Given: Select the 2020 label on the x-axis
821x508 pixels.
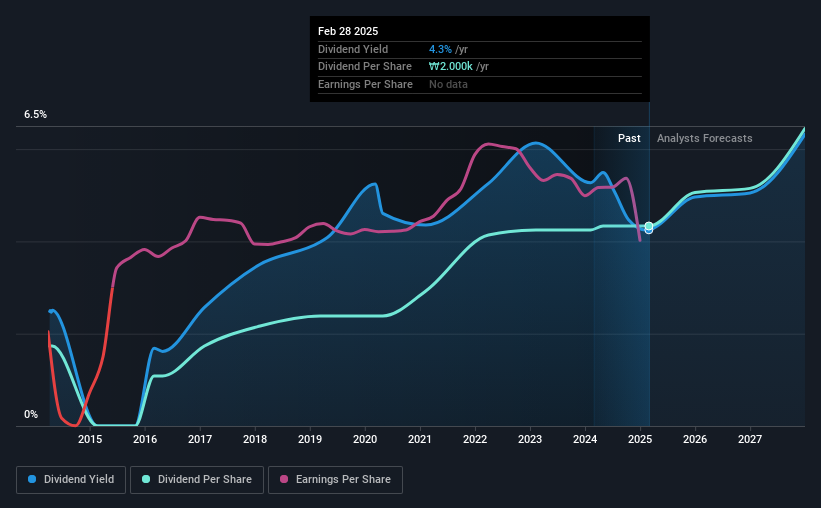Looking at the screenshot, I should click(365, 439).
